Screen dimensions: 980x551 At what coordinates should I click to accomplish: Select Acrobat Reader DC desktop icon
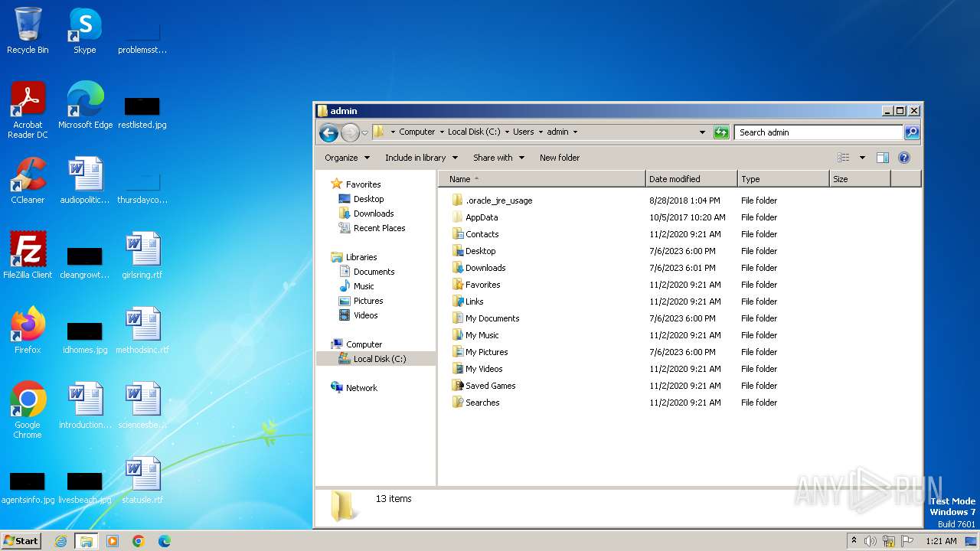tap(28, 110)
